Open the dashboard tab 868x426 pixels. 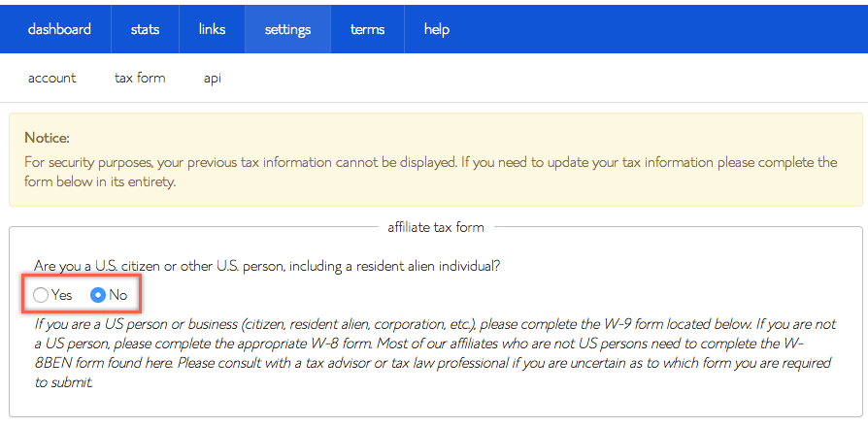pos(59,29)
